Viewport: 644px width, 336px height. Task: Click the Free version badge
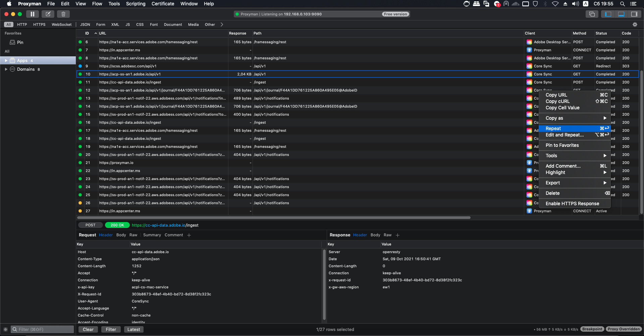coord(395,14)
